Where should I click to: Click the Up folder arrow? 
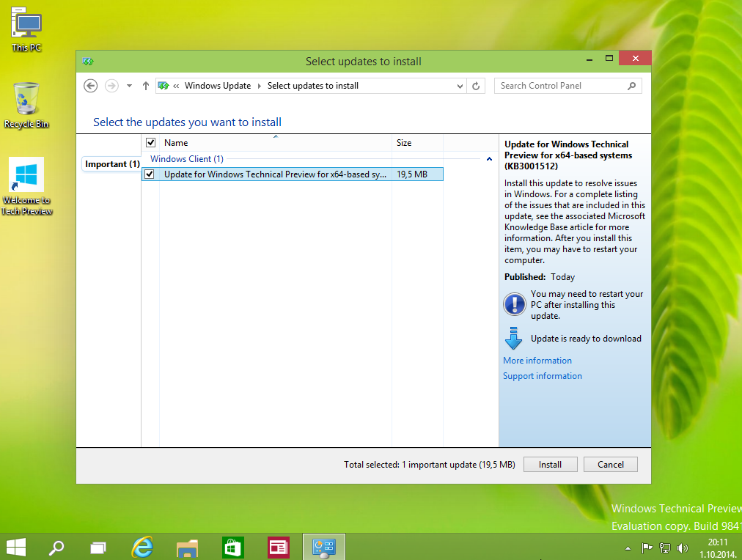tap(146, 86)
